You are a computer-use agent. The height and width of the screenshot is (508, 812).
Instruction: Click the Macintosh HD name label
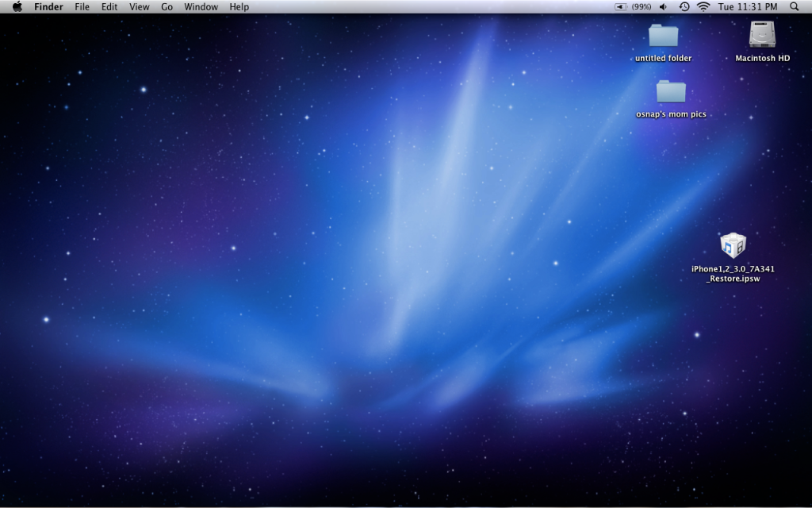click(762, 58)
